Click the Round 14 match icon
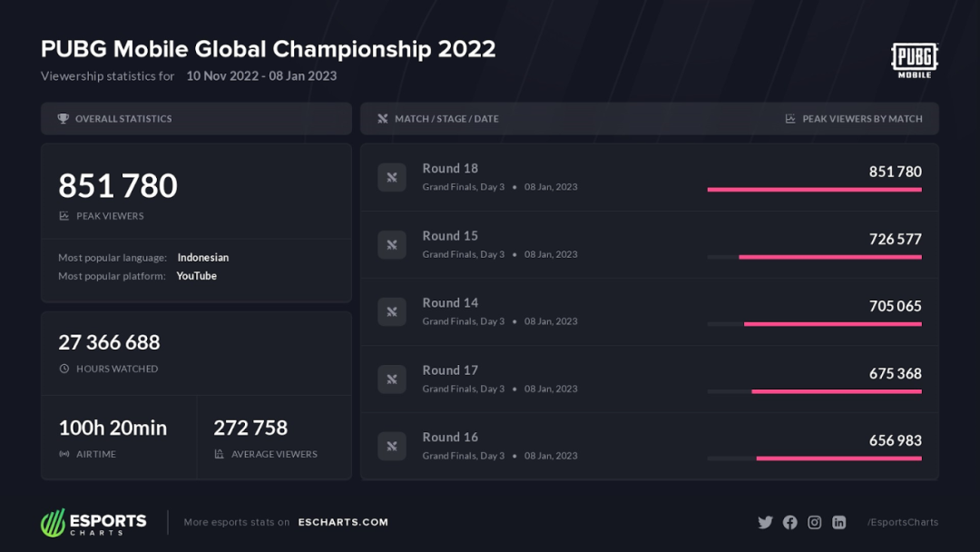980x552 pixels. pyautogui.click(x=392, y=312)
